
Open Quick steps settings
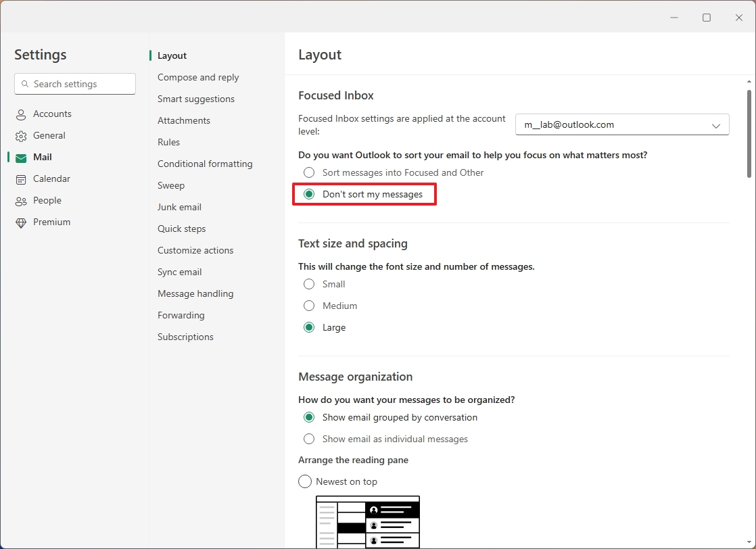pos(182,229)
